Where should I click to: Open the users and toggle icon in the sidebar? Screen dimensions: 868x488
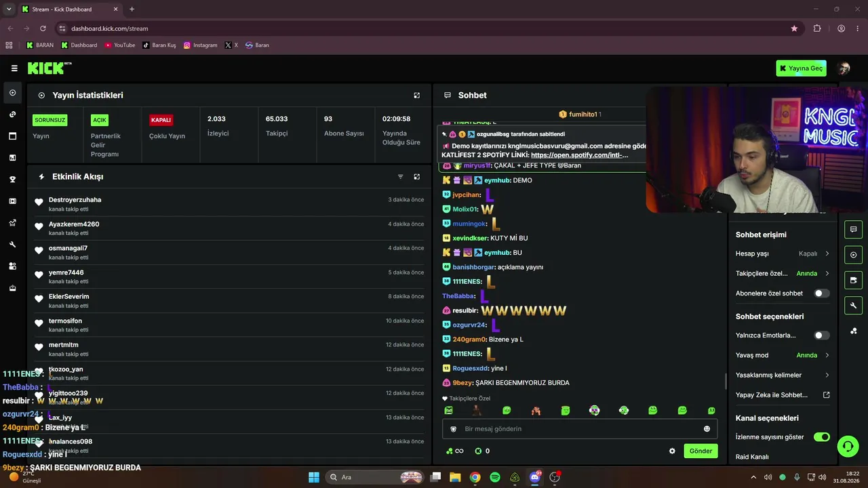pos(12,266)
